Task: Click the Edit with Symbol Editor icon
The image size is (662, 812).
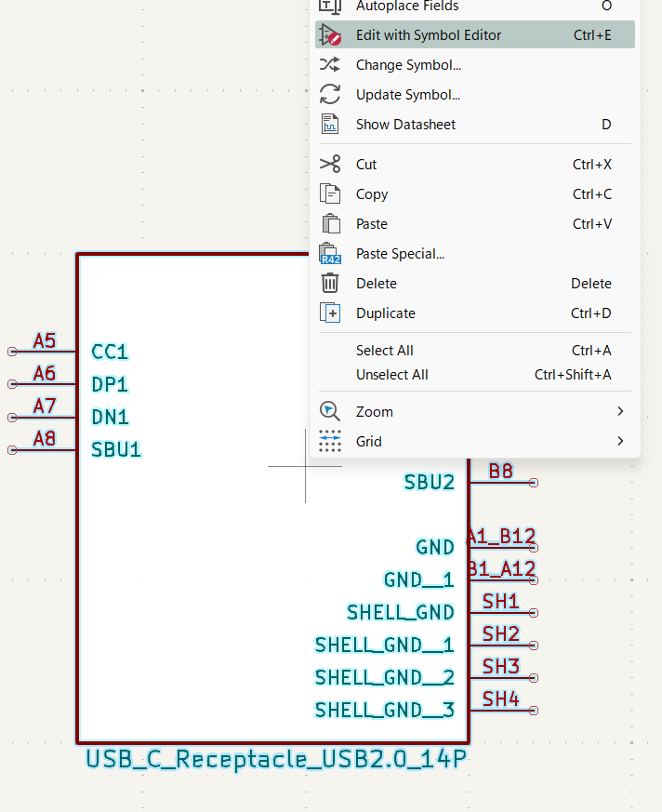Action: [x=330, y=35]
